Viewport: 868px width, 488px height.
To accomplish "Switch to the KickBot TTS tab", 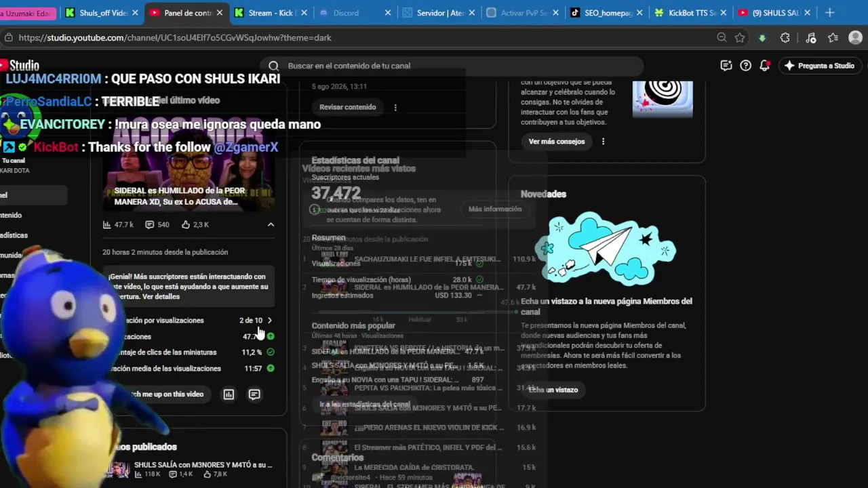I will click(691, 13).
